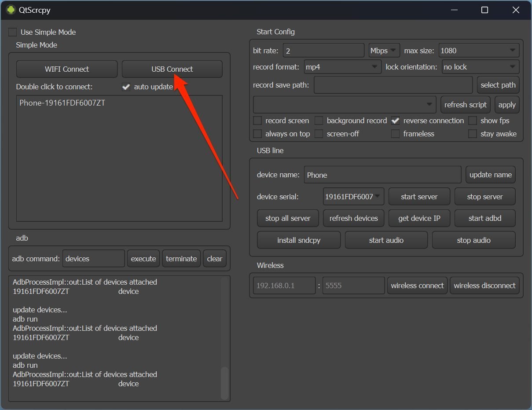
Task: Click the terminate adb button
Action: 181,259
